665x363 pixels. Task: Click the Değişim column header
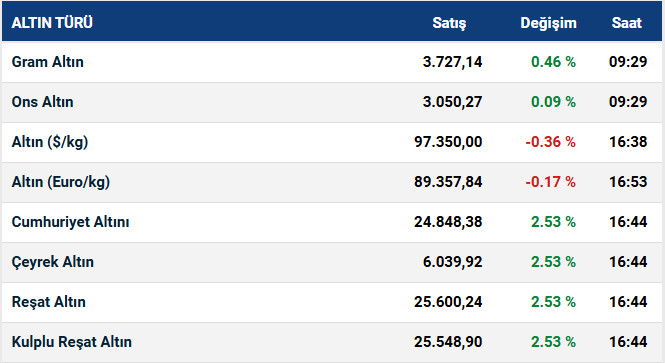pos(548,23)
